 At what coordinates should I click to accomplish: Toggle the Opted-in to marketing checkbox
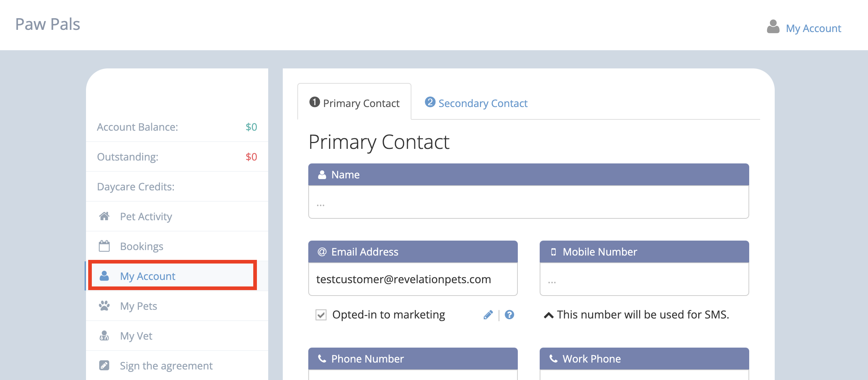point(321,315)
